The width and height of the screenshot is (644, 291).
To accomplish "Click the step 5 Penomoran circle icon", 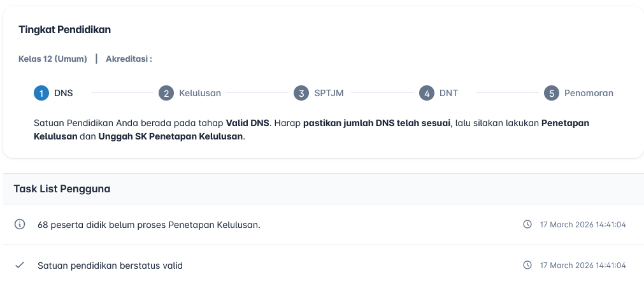I will click(x=552, y=93).
